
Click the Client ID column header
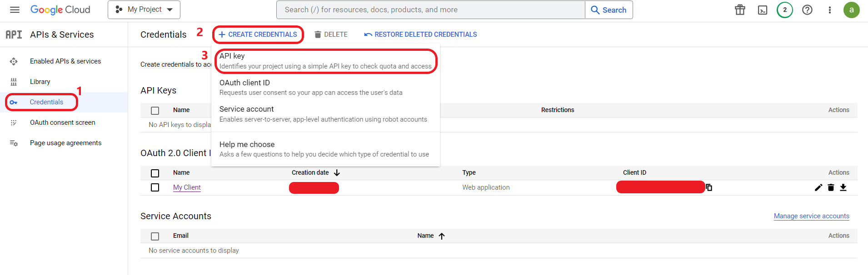(634, 172)
